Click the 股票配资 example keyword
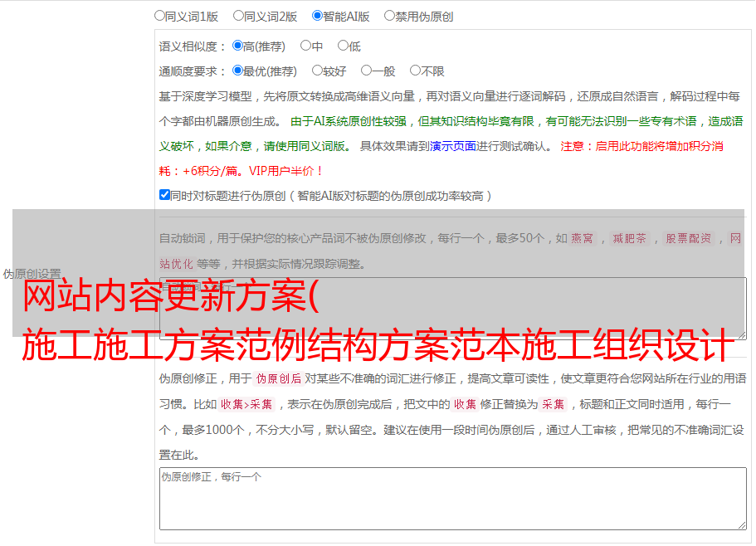This screenshot has height=546, width=756. coord(689,238)
